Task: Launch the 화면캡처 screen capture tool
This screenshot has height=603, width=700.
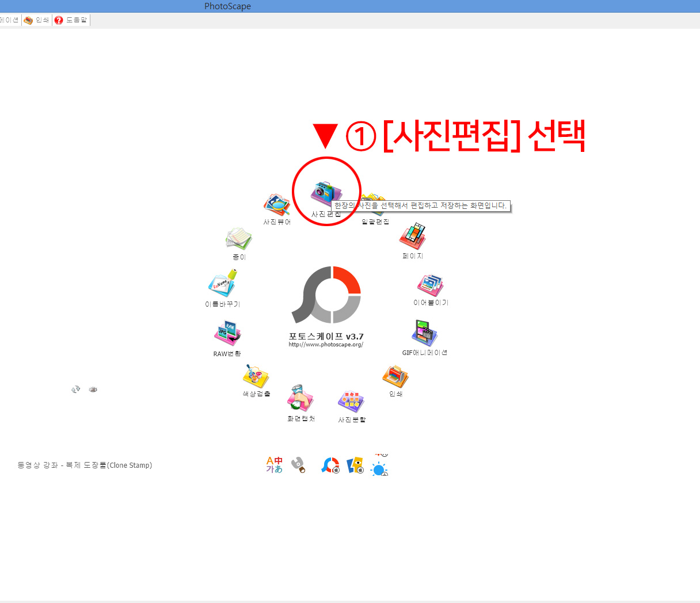Action: [x=300, y=399]
